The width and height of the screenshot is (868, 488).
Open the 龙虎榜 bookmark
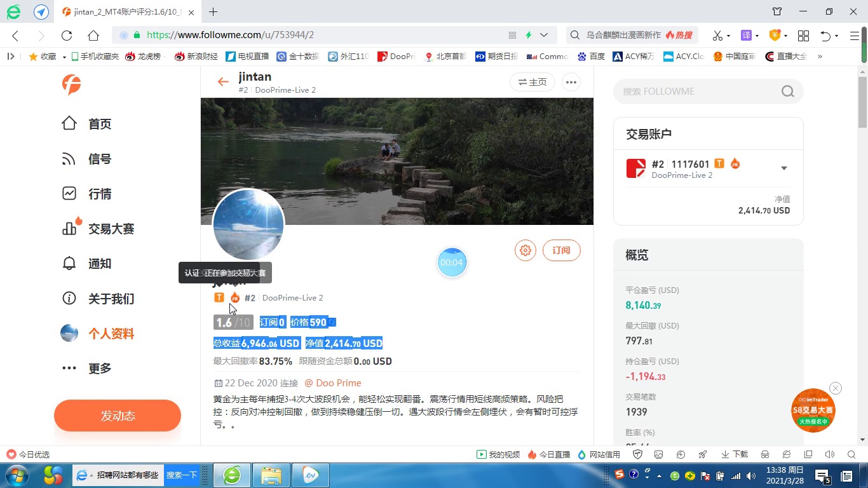(144, 57)
